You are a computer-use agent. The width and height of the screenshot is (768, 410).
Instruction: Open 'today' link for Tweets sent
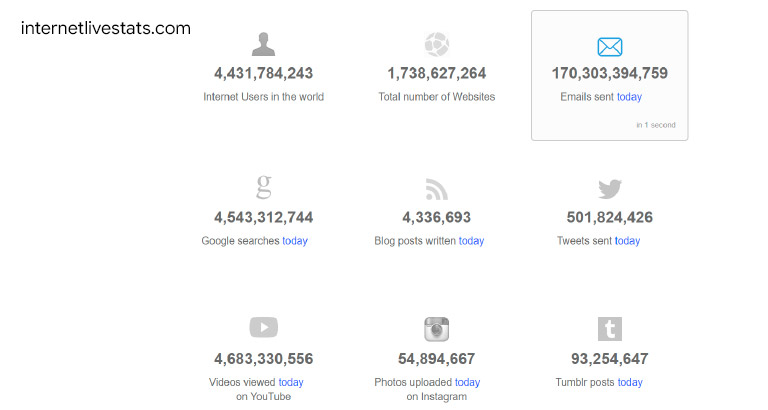(627, 241)
